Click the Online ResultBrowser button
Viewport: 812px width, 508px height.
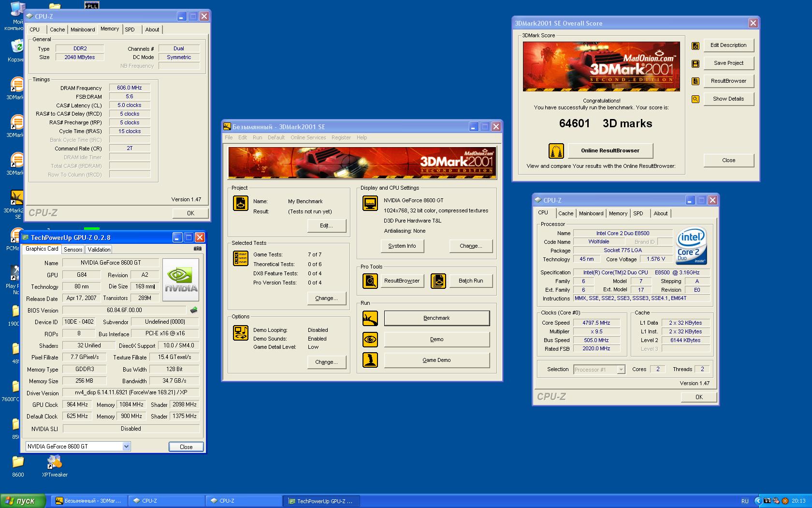click(610, 150)
